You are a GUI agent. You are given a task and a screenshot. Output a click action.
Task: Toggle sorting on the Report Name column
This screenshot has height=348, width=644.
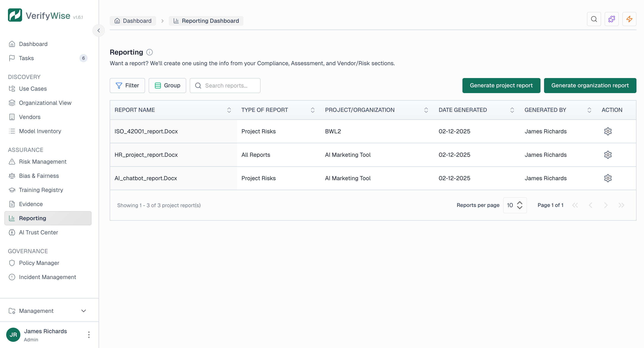coord(229,110)
